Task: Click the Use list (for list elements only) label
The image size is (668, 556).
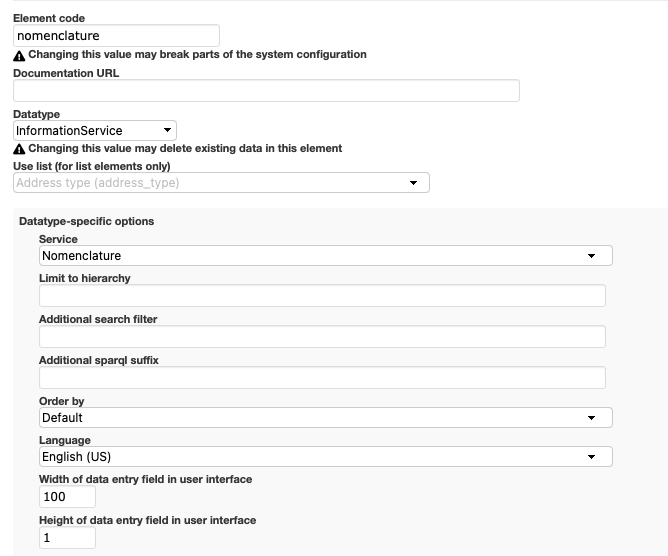Action: (x=92, y=166)
